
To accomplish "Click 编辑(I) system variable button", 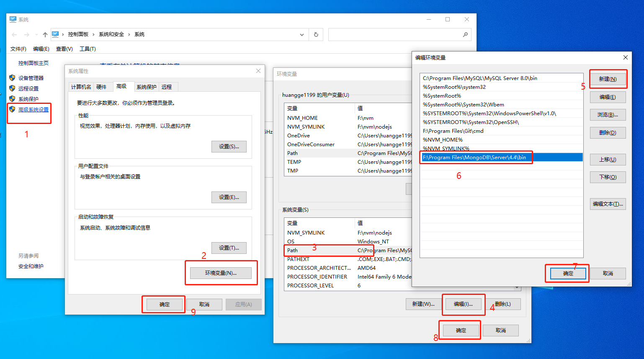I will point(463,304).
